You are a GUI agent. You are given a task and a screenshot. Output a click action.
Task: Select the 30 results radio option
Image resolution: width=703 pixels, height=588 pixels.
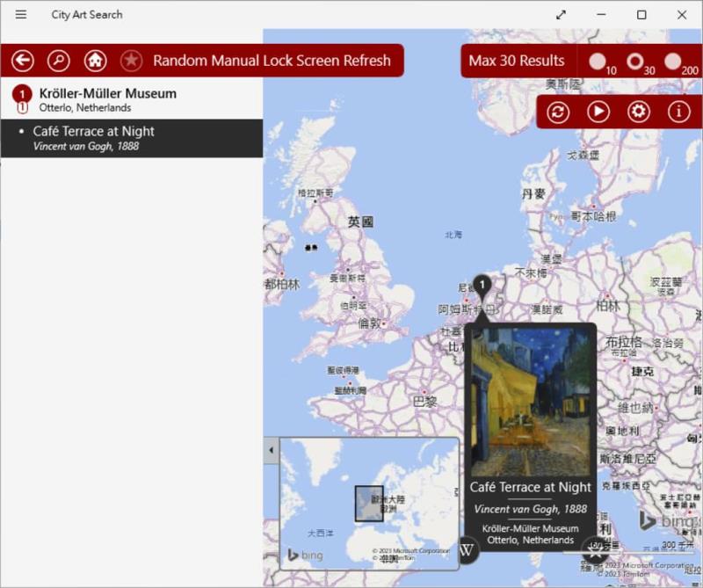pyautogui.click(x=635, y=62)
